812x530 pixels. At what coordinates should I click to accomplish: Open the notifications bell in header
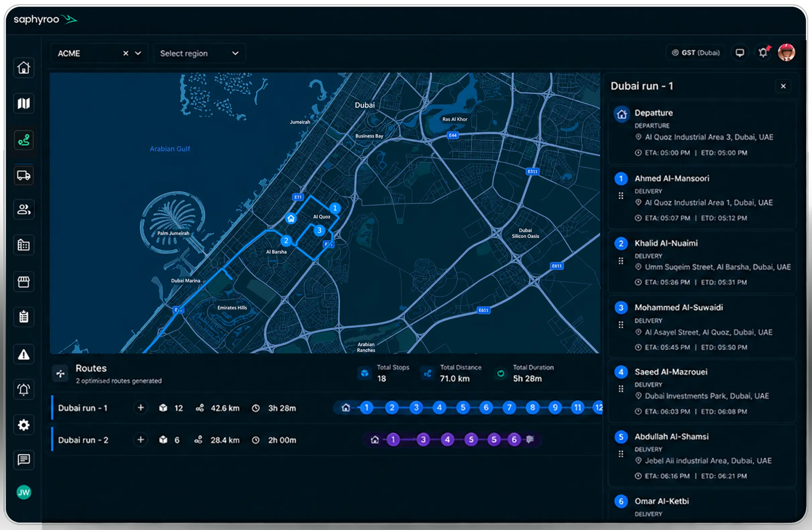click(x=763, y=53)
